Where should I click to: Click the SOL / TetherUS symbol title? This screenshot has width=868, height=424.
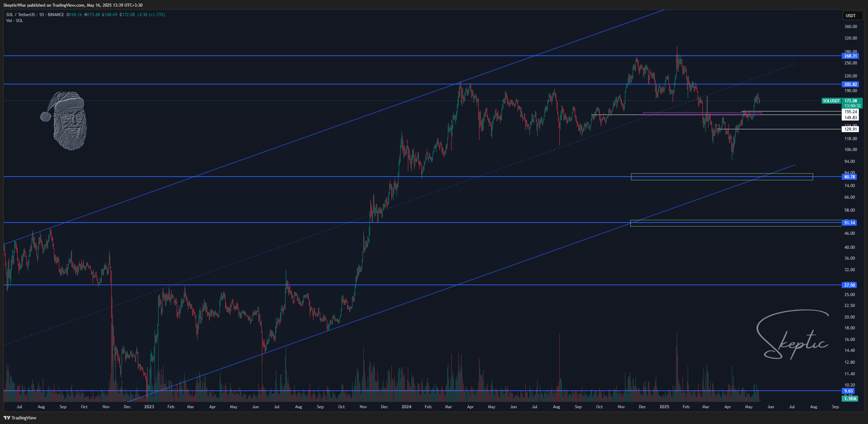coord(21,15)
